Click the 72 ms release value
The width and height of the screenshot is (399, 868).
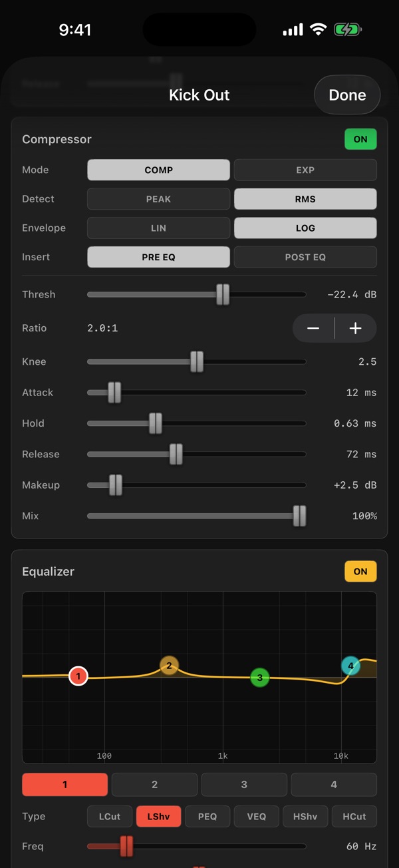point(361,454)
